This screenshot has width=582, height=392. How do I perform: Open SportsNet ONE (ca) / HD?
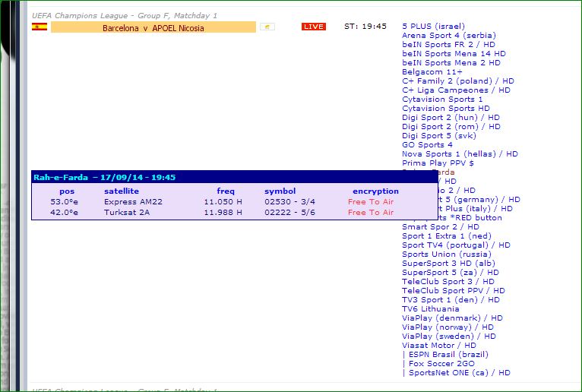click(459, 373)
